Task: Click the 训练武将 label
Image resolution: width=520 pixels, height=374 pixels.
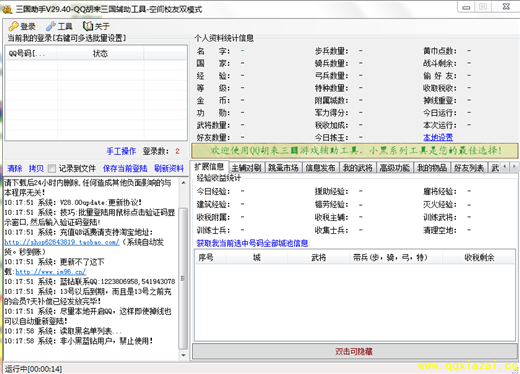Action: coord(440,217)
